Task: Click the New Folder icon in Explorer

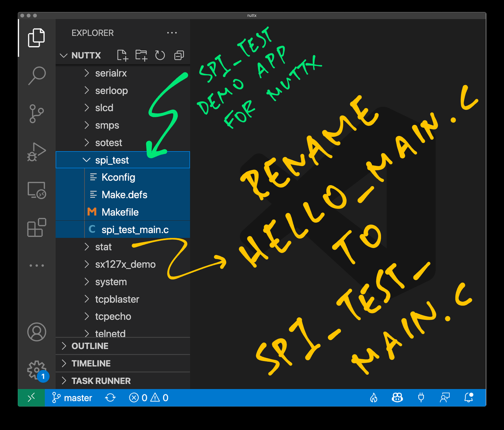Action: [x=141, y=55]
